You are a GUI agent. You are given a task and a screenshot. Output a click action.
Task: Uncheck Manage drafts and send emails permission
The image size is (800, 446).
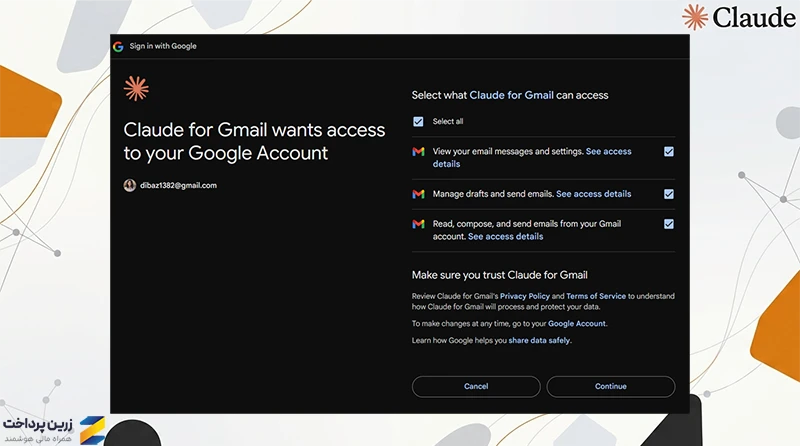pyautogui.click(x=669, y=194)
